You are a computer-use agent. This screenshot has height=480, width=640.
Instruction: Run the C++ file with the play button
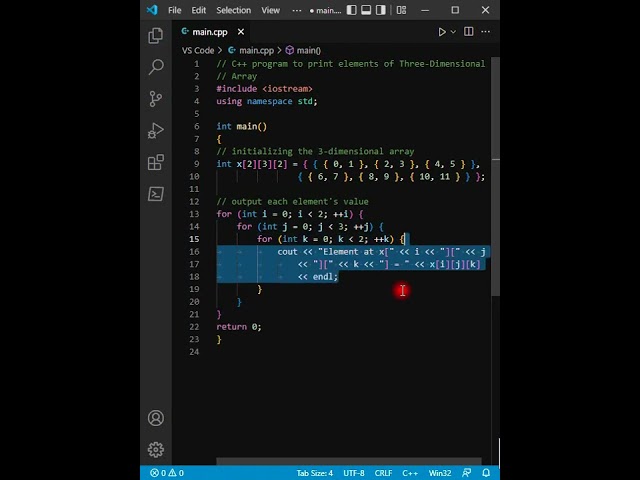coord(442,32)
